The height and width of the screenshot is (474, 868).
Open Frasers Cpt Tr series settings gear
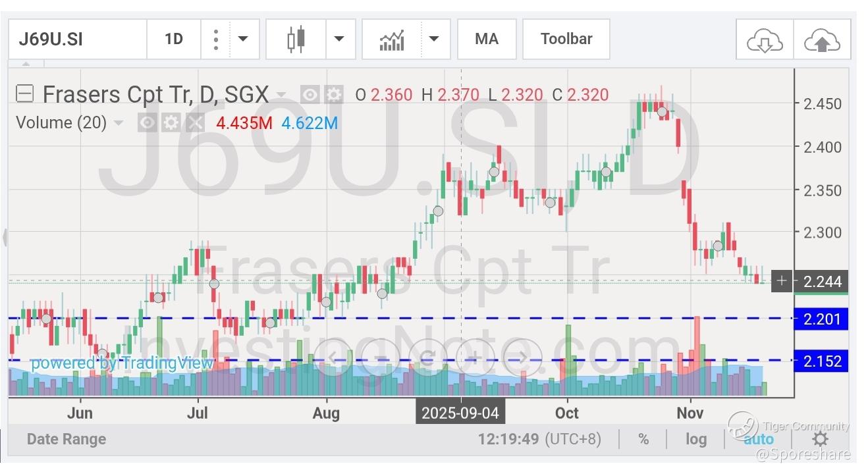tap(335, 95)
